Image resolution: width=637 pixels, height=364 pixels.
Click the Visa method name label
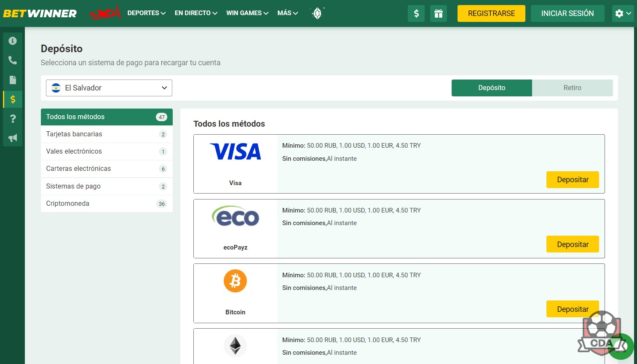(236, 183)
